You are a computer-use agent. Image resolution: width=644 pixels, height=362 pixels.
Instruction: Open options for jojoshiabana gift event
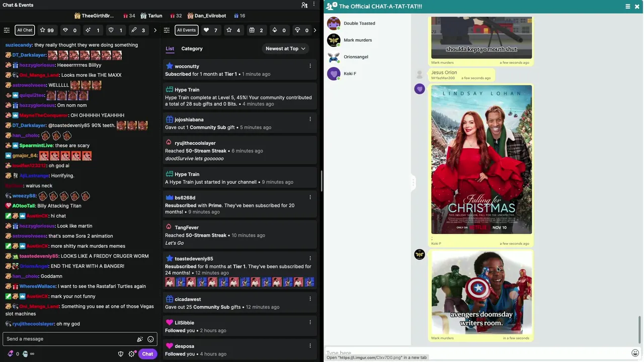coord(310,119)
